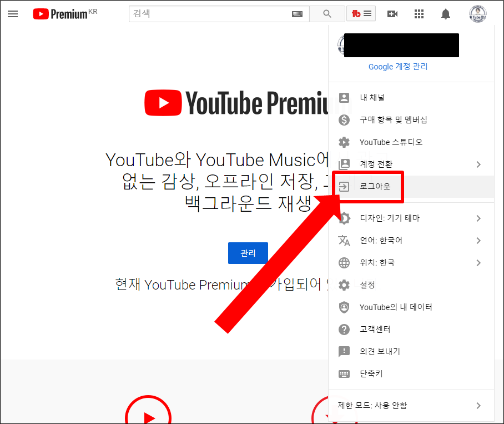Open 설정 menu entry

pos(411,285)
